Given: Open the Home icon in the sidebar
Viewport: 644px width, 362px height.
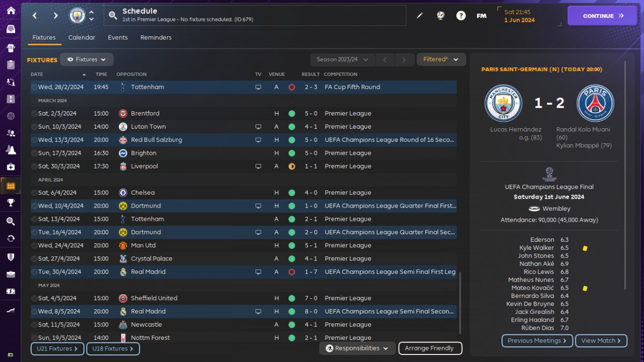Looking at the screenshot, I should point(11,11).
